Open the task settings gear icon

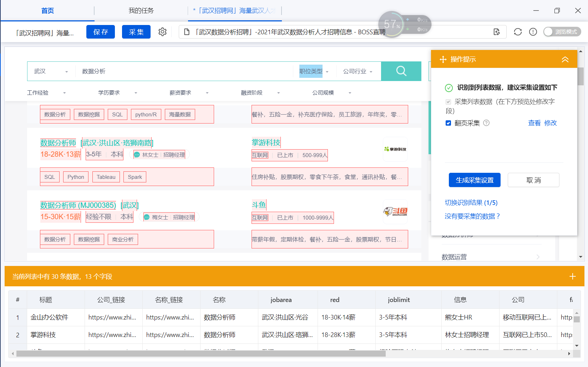pyautogui.click(x=162, y=32)
